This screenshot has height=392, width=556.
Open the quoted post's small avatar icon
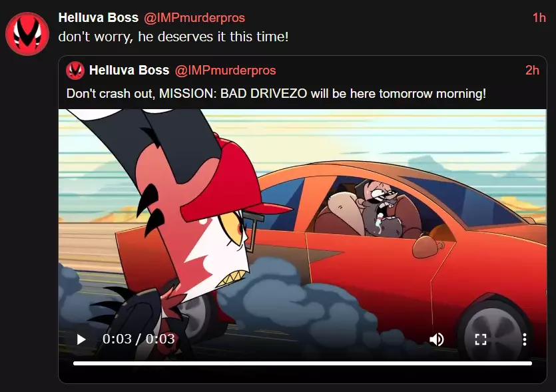pyautogui.click(x=75, y=70)
